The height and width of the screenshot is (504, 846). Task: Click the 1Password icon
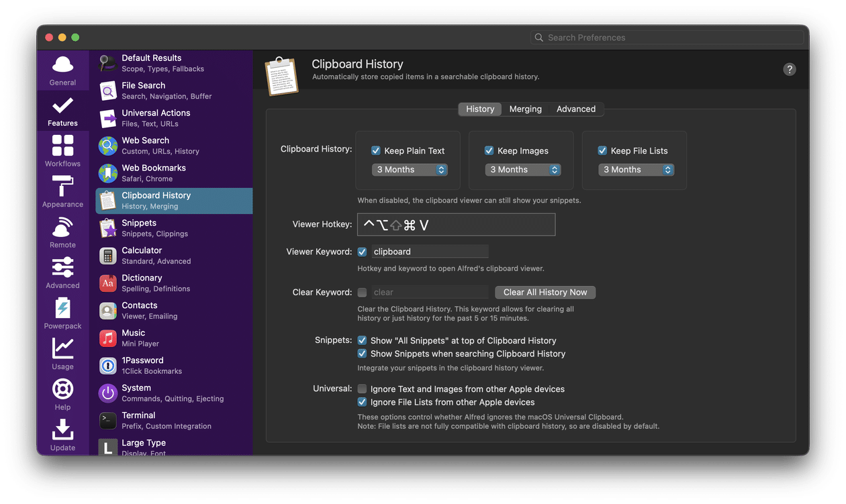tap(107, 366)
